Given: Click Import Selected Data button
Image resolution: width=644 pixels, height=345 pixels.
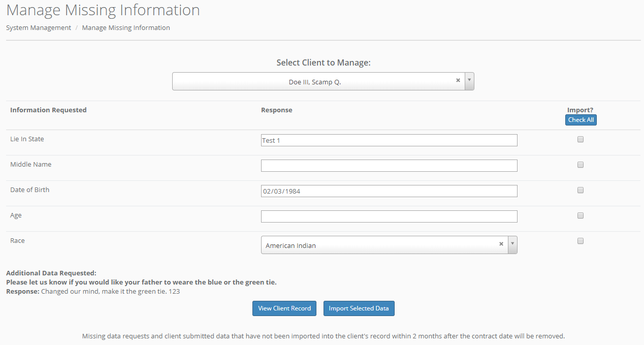Looking at the screenshot, I should click(x=359, y=308).
